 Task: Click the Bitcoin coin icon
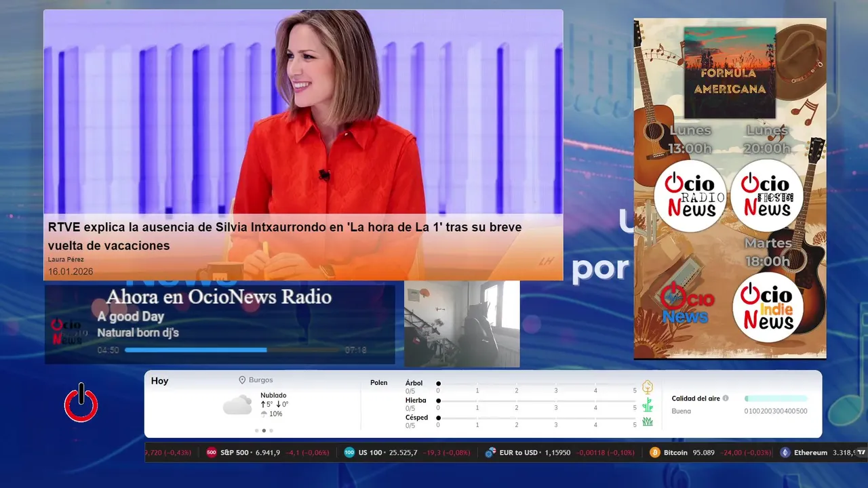point(654,452)
